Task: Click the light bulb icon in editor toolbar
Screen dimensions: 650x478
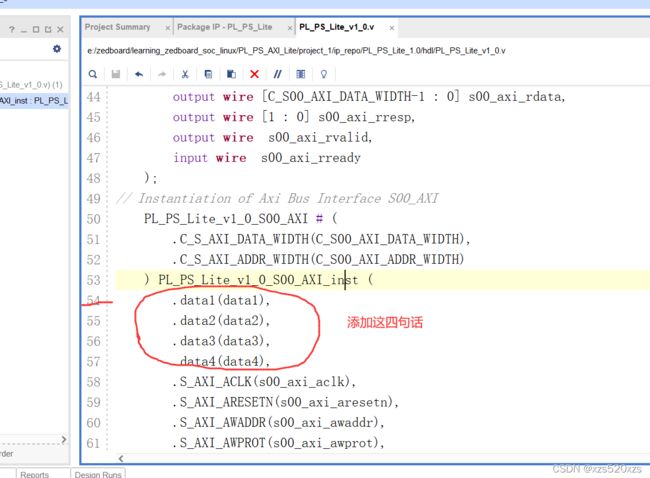Action: 324,74
